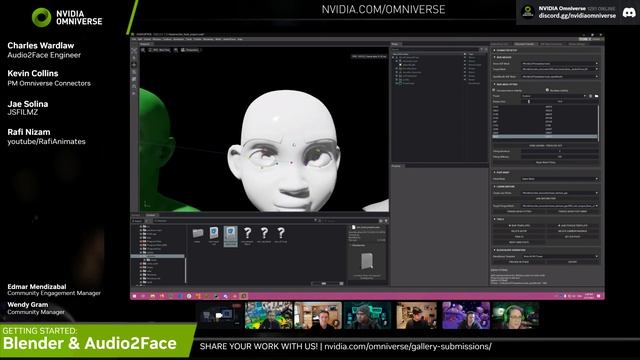Open the Preset dropdown
This screenshot has height=360, width=640.
pyautogui.click(x=554, y=96)
